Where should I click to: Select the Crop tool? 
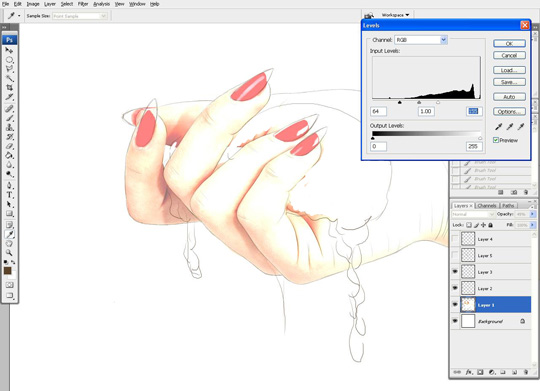click(x=9, y=88)
